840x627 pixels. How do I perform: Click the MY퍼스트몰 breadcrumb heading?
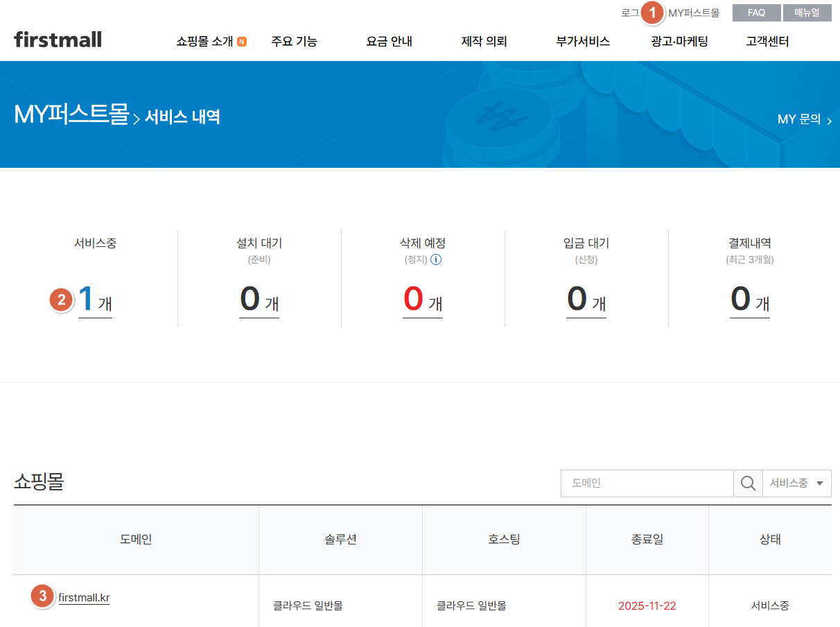[x=71, y=114]
